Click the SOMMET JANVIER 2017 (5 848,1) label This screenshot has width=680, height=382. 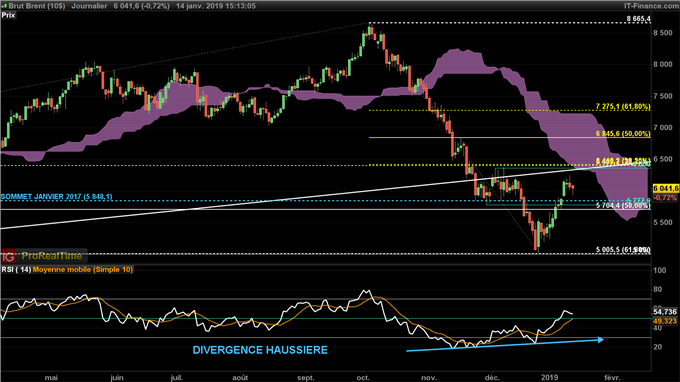point(56,197)
